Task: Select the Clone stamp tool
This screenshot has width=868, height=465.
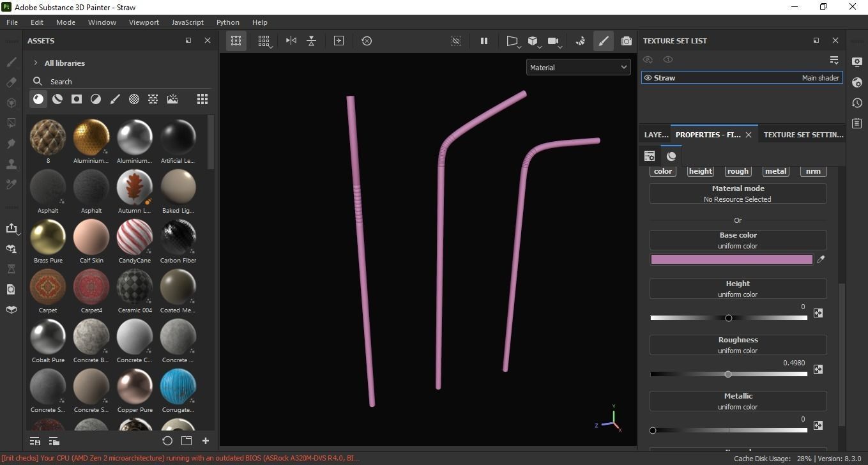Action: coord(11,164)
